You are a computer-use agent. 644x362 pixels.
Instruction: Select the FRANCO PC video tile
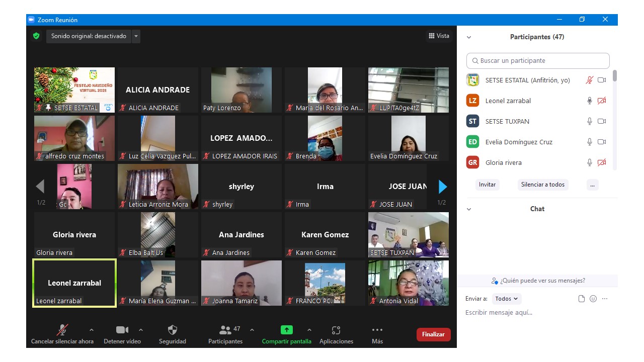(325, 283)
